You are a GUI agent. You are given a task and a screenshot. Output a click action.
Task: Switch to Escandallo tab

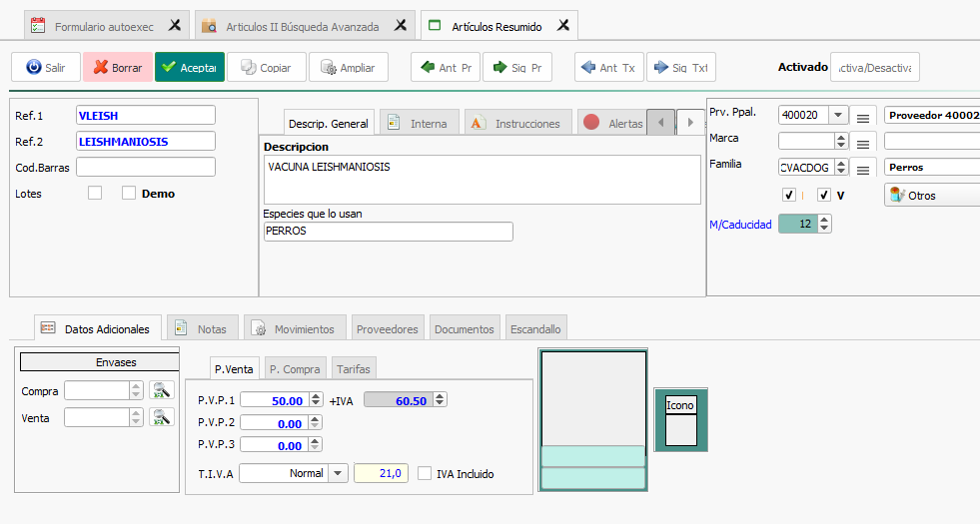535,328
